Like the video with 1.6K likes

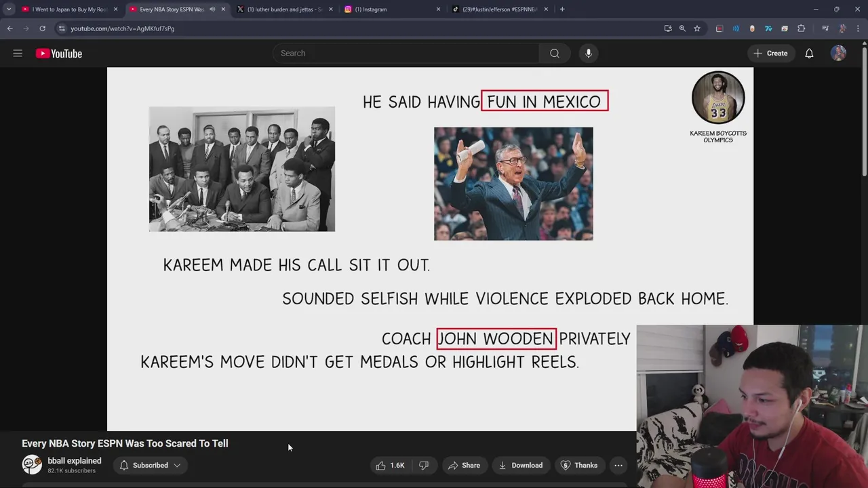tap(390, 466)
